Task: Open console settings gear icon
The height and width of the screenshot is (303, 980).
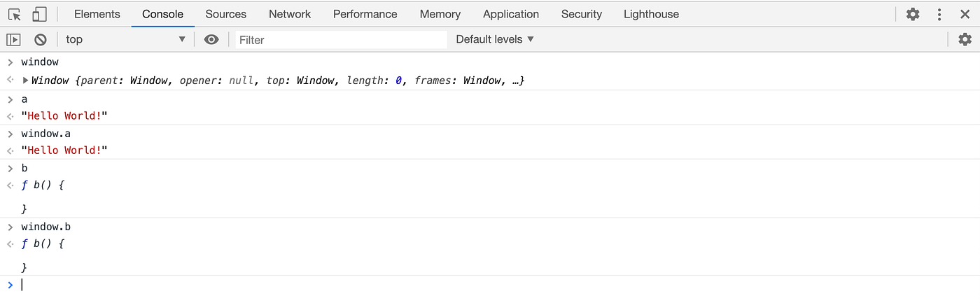Action: pos(965,40)
